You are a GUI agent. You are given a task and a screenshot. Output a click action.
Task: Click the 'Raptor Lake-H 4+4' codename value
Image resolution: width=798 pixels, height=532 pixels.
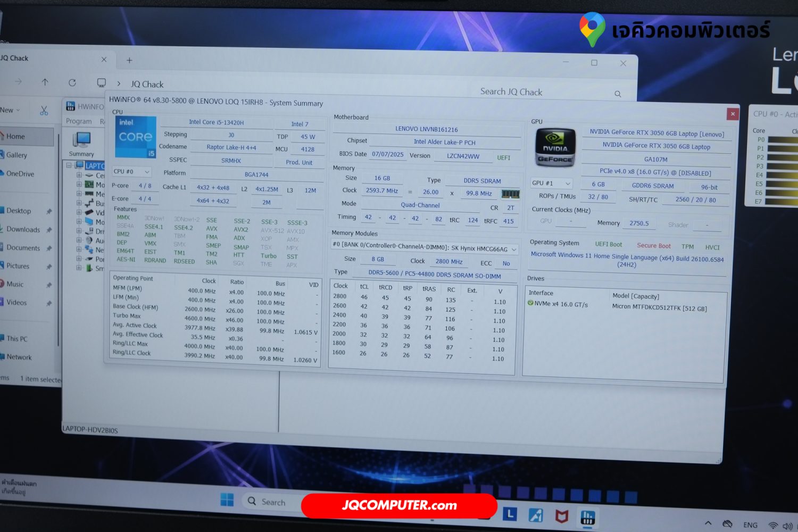point(231,147)
